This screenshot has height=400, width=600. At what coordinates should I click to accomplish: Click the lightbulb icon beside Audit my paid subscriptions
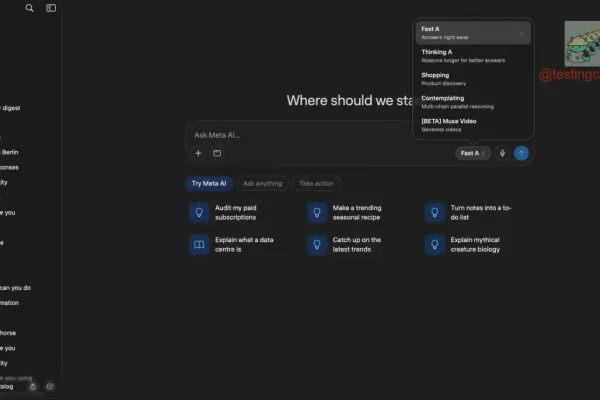199,212
